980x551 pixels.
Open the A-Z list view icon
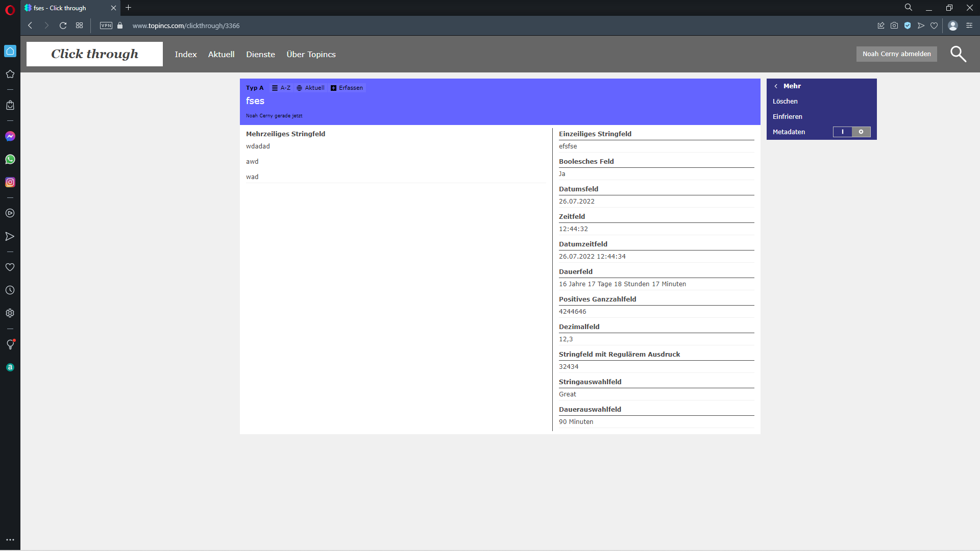point(275,88)
